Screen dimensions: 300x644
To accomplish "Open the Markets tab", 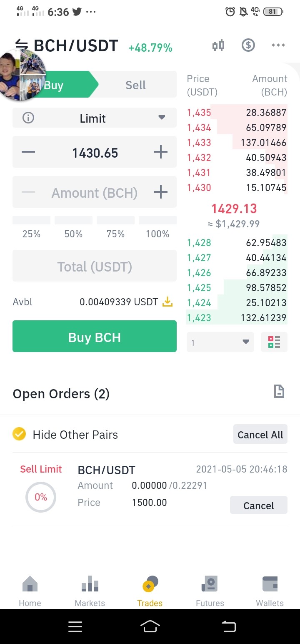I will coord(90,591).
